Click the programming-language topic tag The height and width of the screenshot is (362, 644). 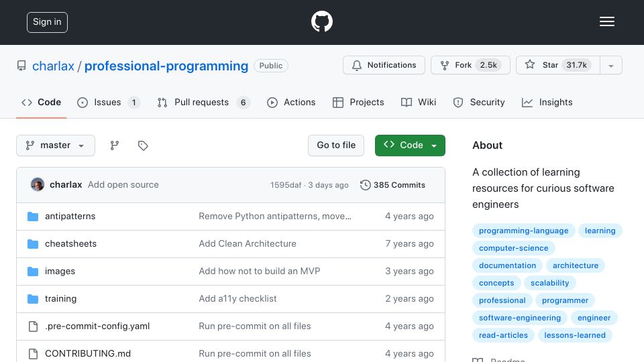pyautogui.click(x=524, y=231)
